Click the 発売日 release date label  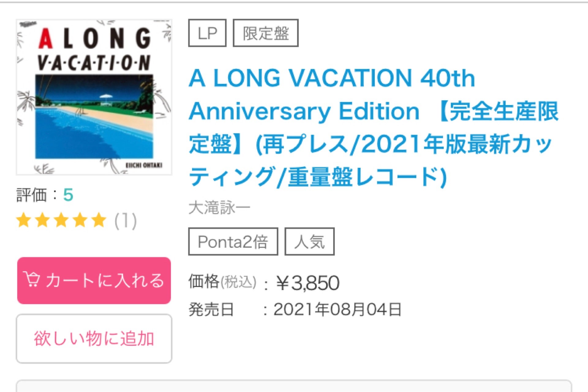click(211, 309)
